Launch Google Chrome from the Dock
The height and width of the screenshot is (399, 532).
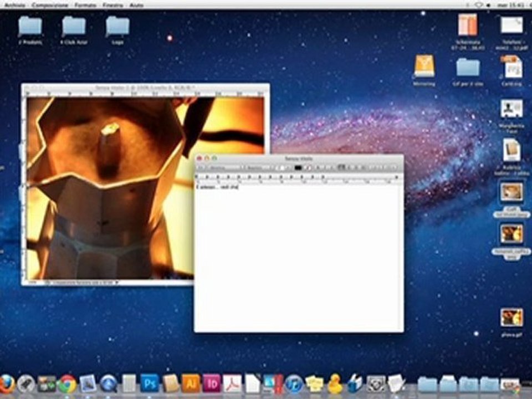[67, 384]
